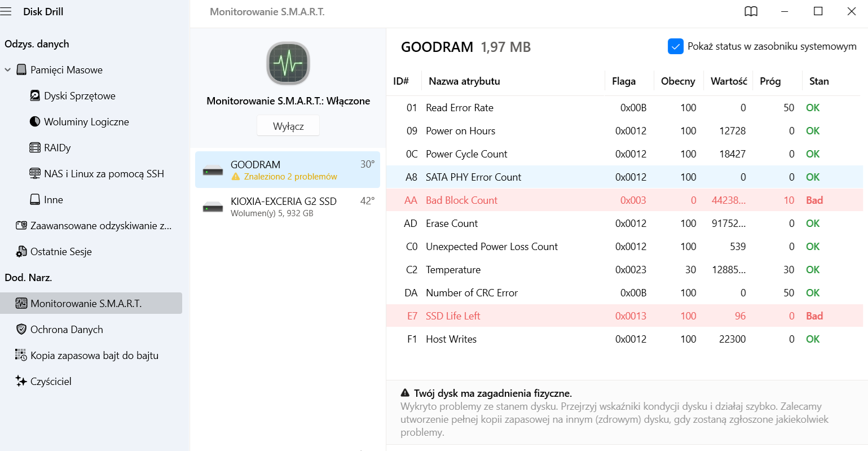Click Znaleziono 2 problemów warning text
Viewport: 868px width, 451px height.
[290, 177]
